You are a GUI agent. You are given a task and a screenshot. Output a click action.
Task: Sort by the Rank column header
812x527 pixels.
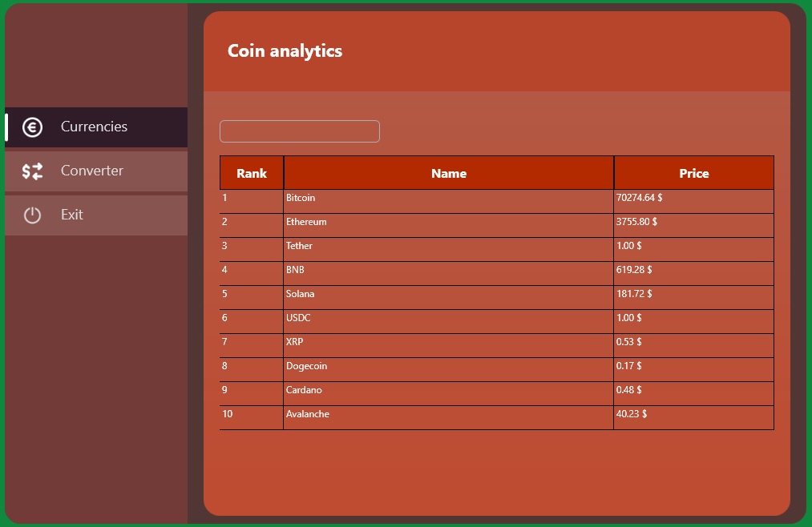[x=252, y=173]
